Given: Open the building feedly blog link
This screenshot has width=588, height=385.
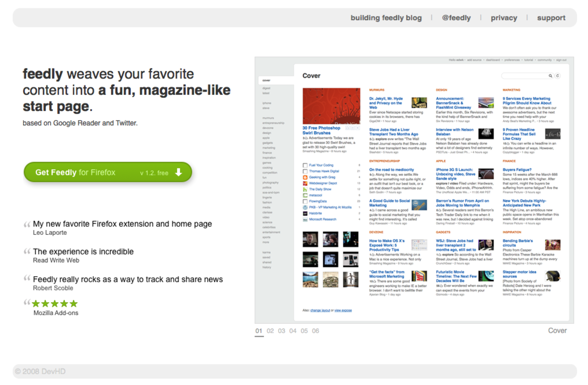Looking at the screenshot, I should pyautogui.click(x=386, y=17).
